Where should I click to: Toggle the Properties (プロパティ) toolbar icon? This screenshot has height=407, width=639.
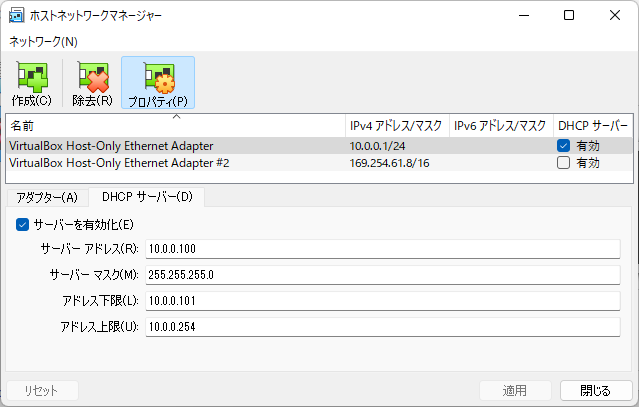158,83
